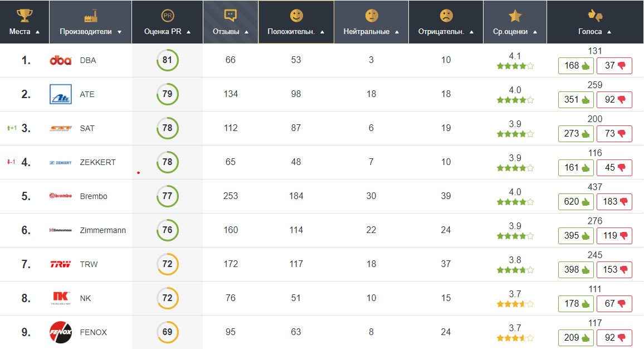Click the smiling face icon for positive reviews

[296, 15]
